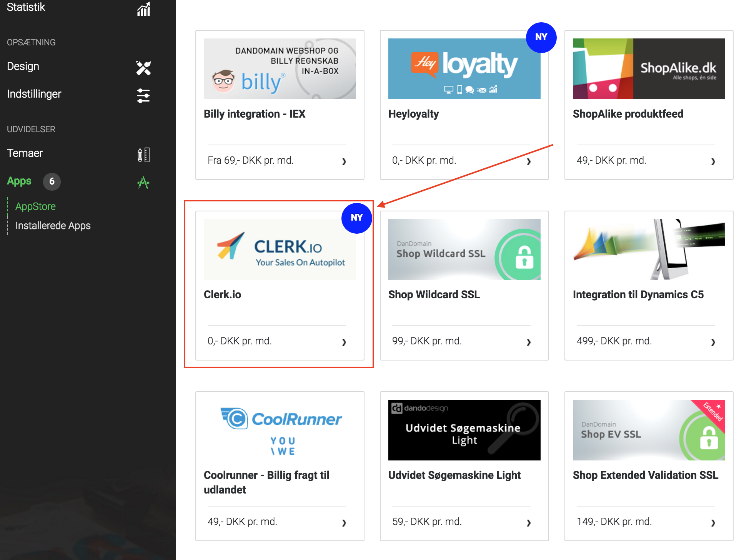Click the chevron on Shop Wildcard SSL
The width and height of the screenshot is (739, 560).
click(529, 342)
